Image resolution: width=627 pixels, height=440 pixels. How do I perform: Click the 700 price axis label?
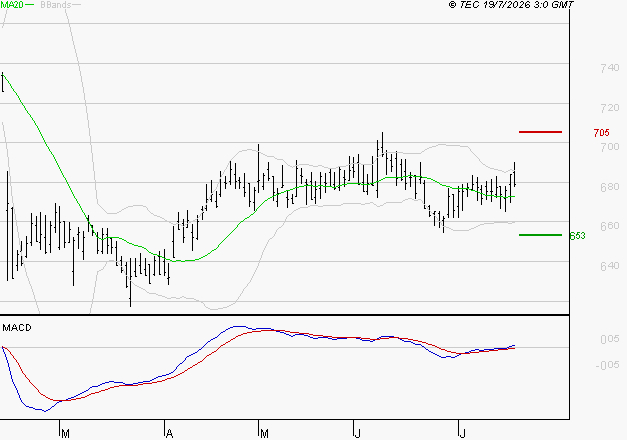click(x=610, y=147)
